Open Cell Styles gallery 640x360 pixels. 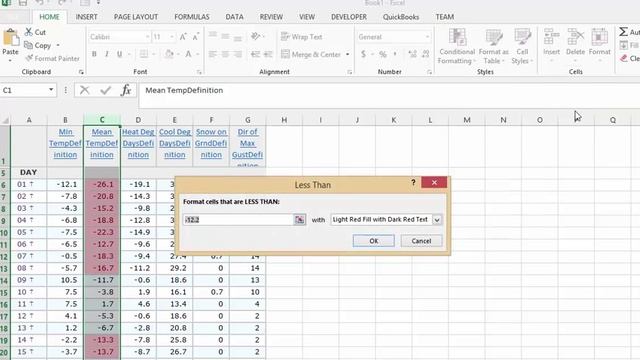coord(522,46)
